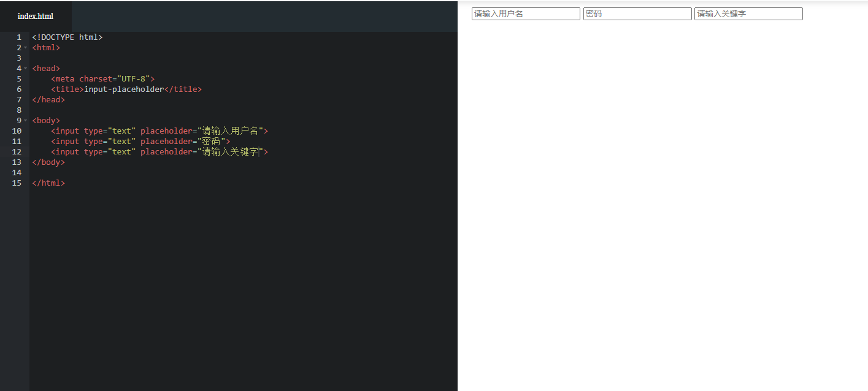The width and height of the screenshot is (868, 391).
Task: Focus the 请输入用户名 input field in preview
Action: 526,13
